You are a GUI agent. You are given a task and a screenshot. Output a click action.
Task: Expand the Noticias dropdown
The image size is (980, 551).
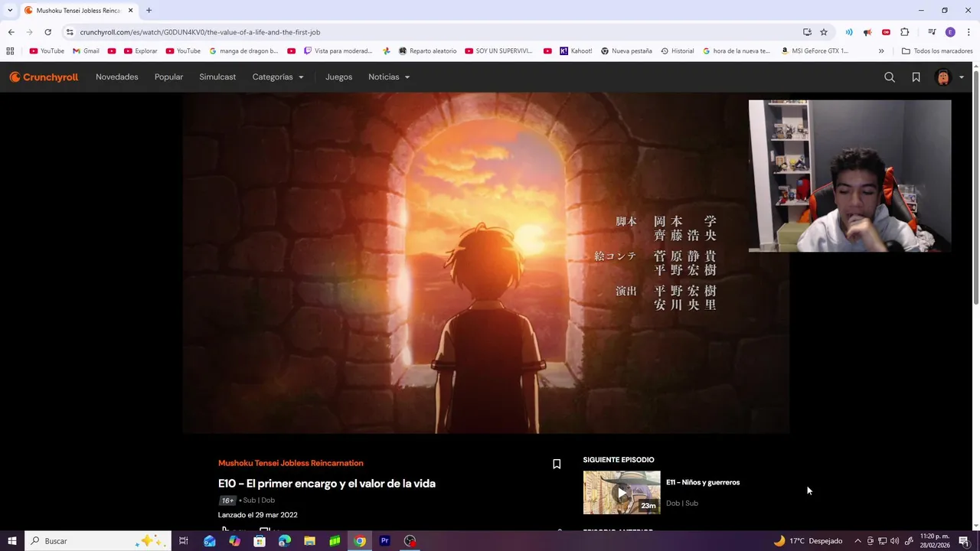(x=389, y=77)
